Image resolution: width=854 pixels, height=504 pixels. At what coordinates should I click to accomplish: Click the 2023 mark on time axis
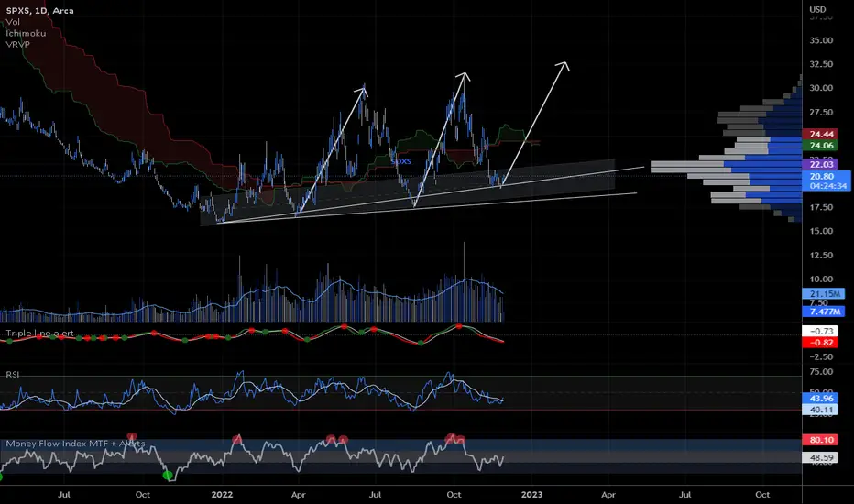pos(531,495)
